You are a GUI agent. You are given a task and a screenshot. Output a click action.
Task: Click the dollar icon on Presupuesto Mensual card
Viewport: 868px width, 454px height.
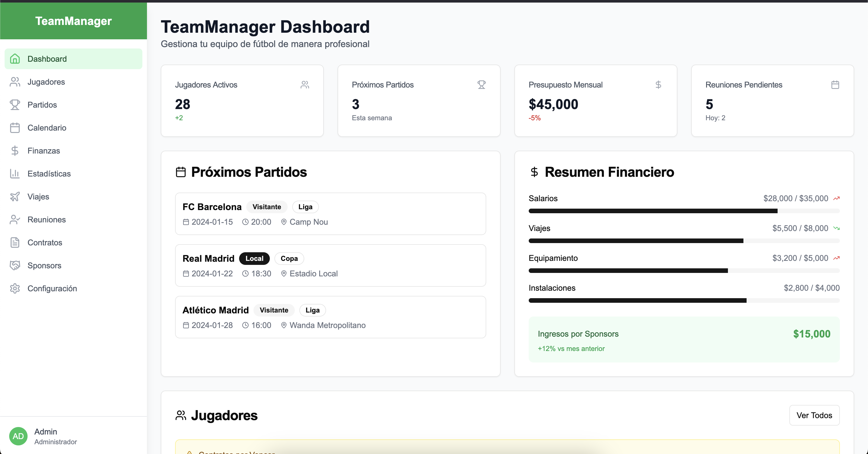click(x=658, y=85)
